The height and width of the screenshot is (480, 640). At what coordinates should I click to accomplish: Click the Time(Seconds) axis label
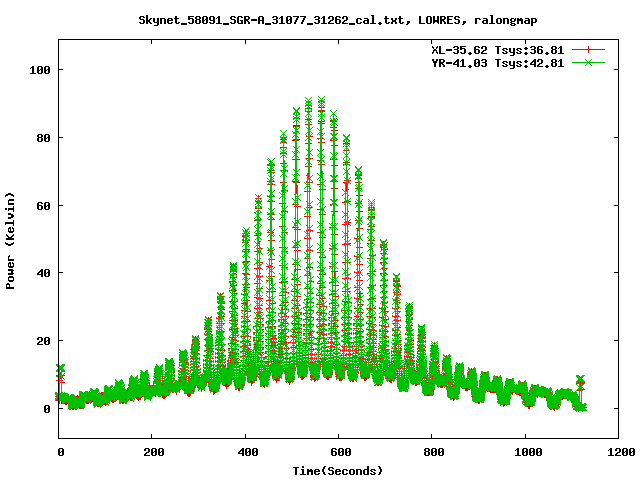click(338, 471)
